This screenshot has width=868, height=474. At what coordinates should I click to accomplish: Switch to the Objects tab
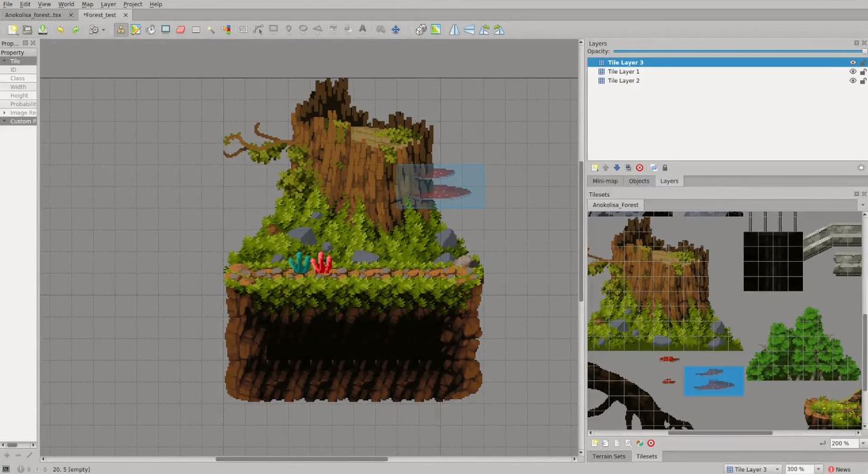(639, 181)
